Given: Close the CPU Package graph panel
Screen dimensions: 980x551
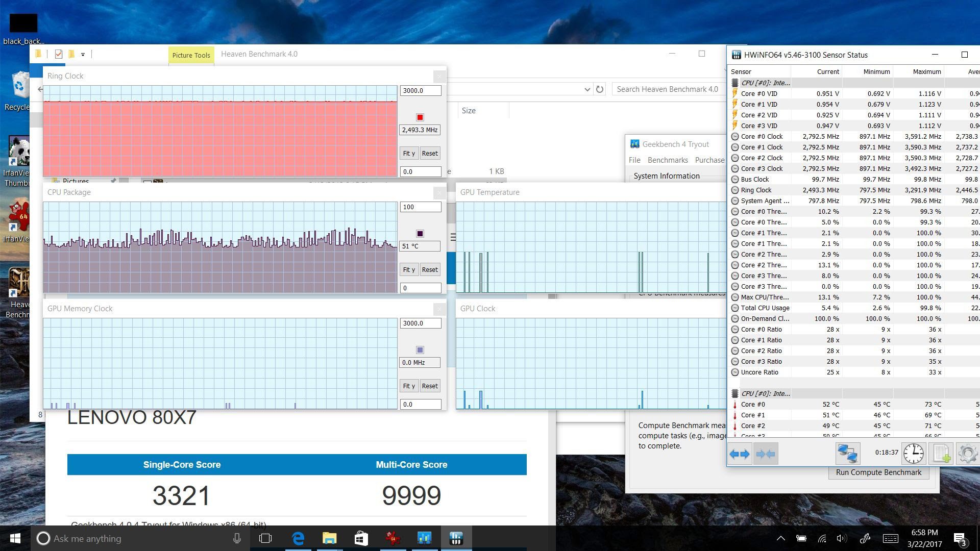Looking at the screenshot, I should pyautogui.click(x=439, y=193).
